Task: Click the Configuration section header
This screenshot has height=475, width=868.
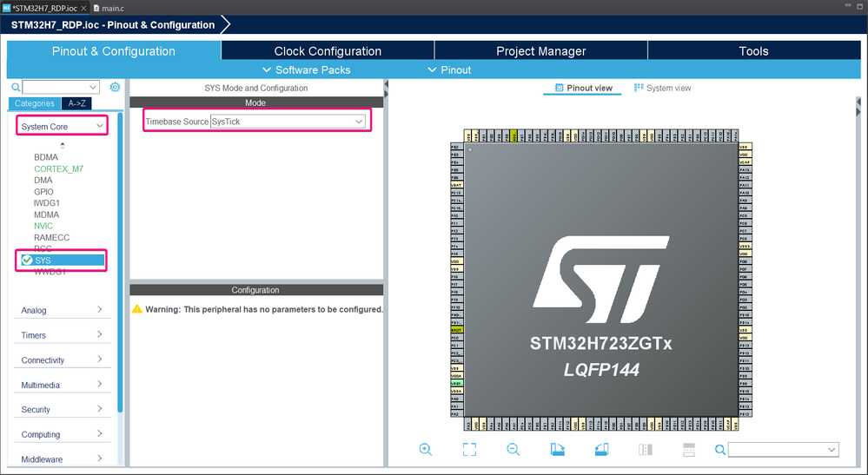Action: click(x=256, y=290)
